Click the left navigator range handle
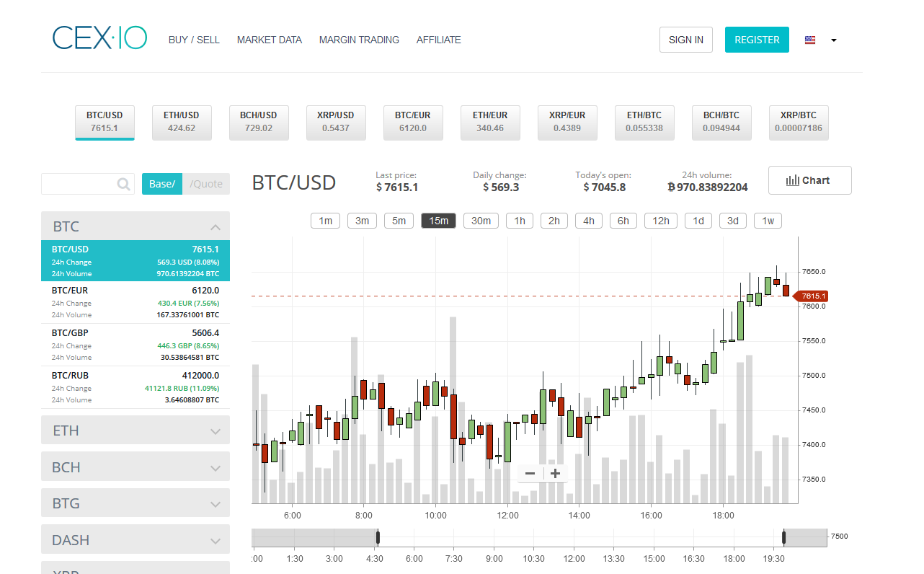Screen dimensions: 924x574 point(378,537)
